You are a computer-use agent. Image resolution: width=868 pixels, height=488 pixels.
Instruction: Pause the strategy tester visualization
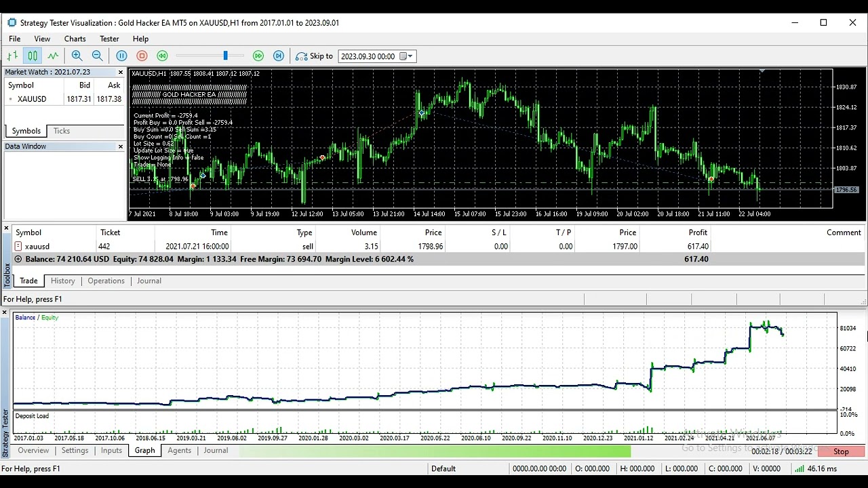[x=121, y=56]
